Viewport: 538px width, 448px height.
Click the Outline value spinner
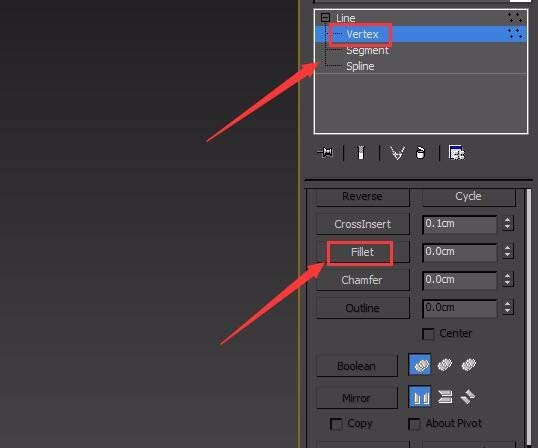[x=508, y=307]
